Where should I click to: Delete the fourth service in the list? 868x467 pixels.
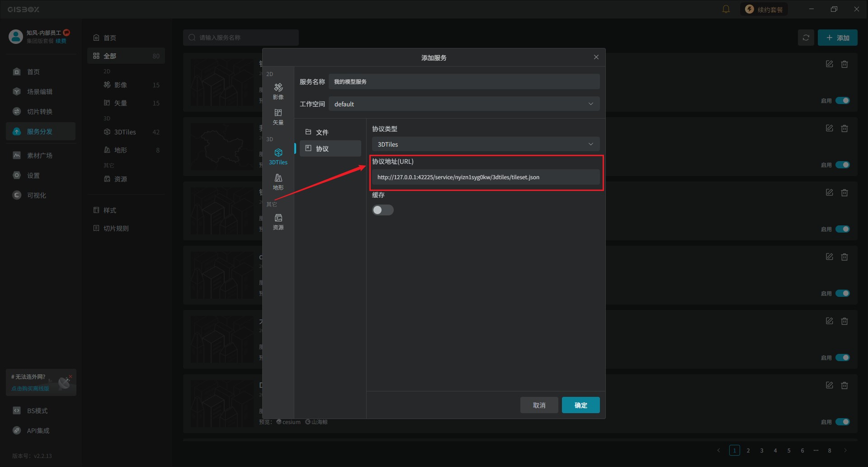tap(844, 257)
